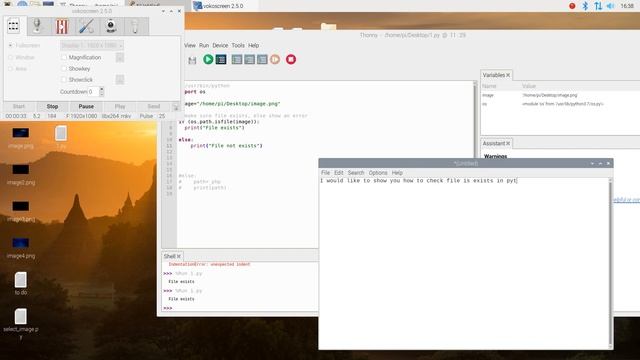640x360 pixels.
Task: Select image4.png desktop icon
Action: 21,248
